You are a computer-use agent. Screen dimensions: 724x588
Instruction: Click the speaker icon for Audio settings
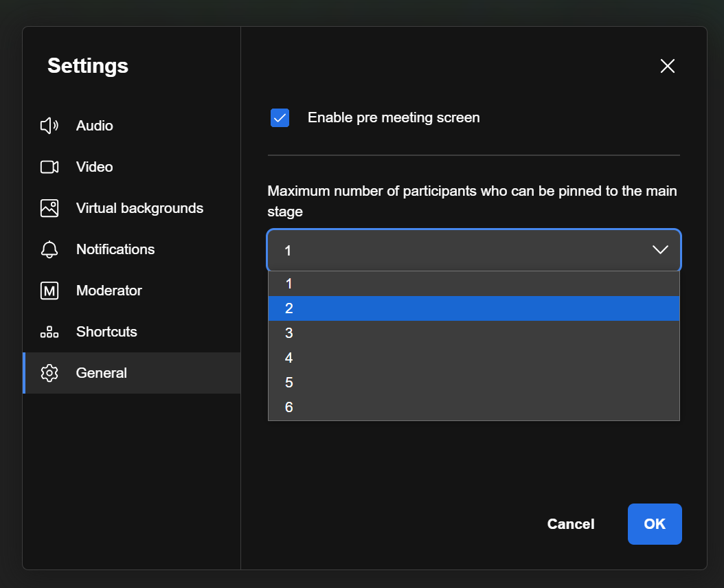(49, 126)
